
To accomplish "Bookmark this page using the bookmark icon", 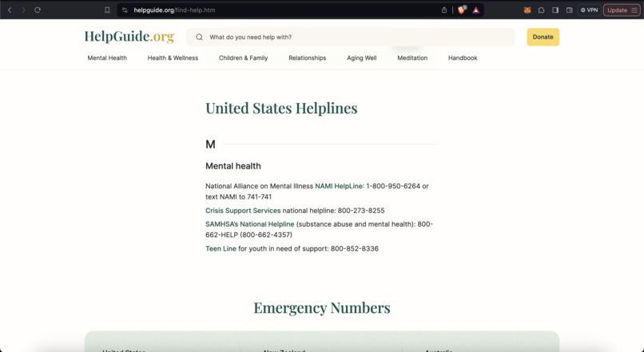I will [x=107, y=10].
